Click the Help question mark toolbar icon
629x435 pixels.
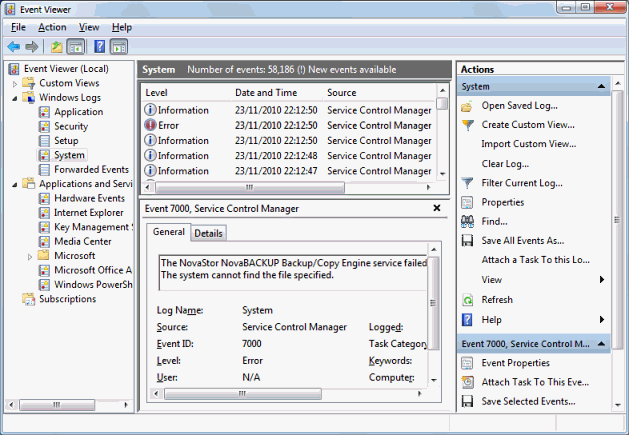[99, 47]
